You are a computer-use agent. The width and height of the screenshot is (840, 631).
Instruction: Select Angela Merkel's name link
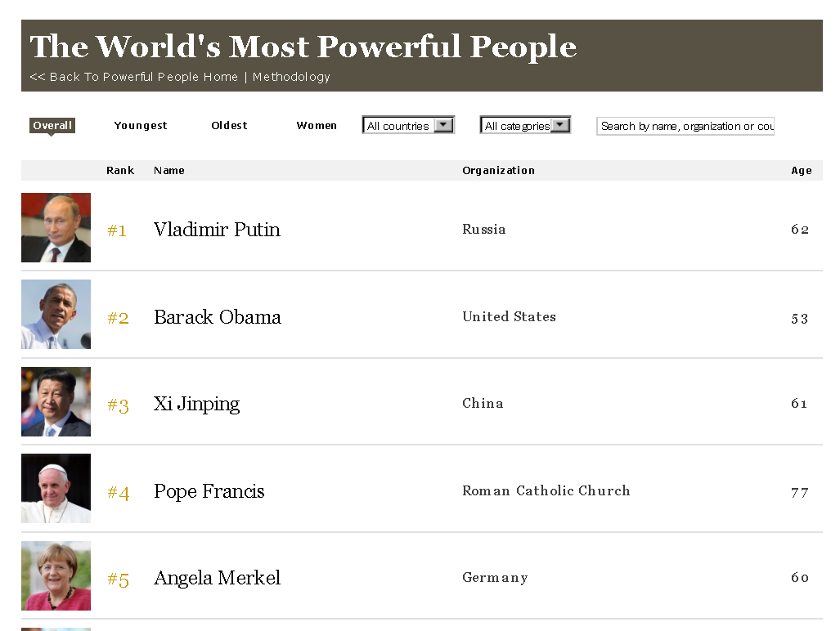coord(217,578)
